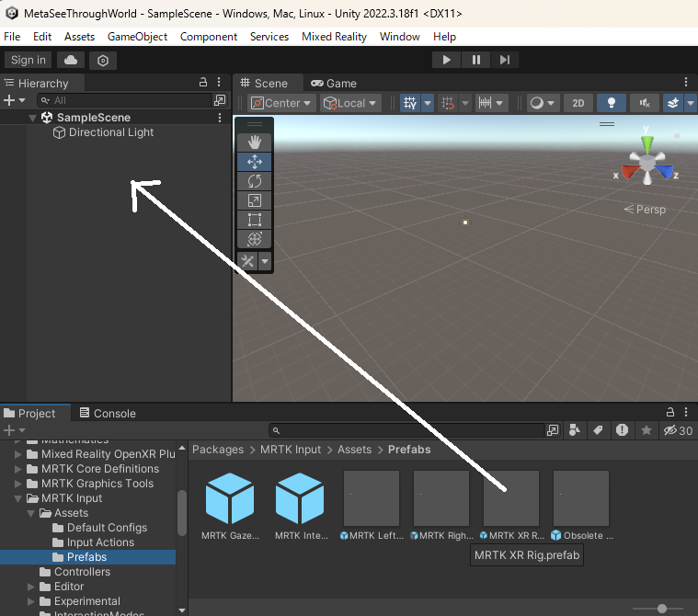Click the orientation gizmo blue Z axis
This screenshot has width=698, height=616.
click(x=664, y=172)
